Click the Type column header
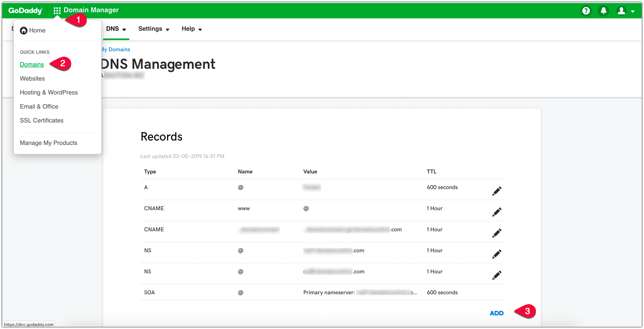 150,172
